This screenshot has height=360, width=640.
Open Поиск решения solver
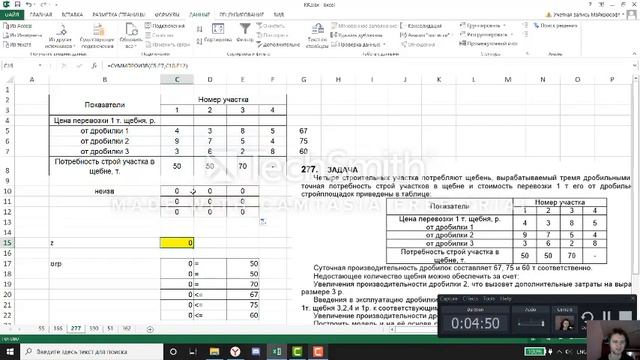[556, 25]
